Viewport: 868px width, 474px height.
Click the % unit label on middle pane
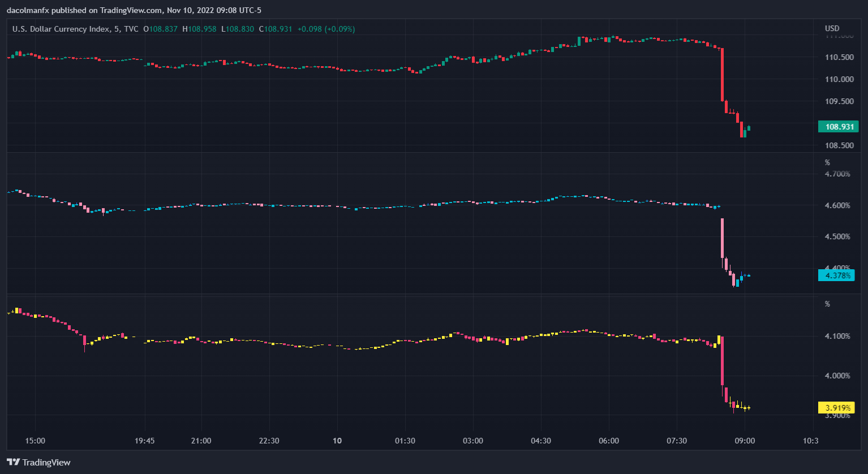pyautogui.click(x=827, y=162)
